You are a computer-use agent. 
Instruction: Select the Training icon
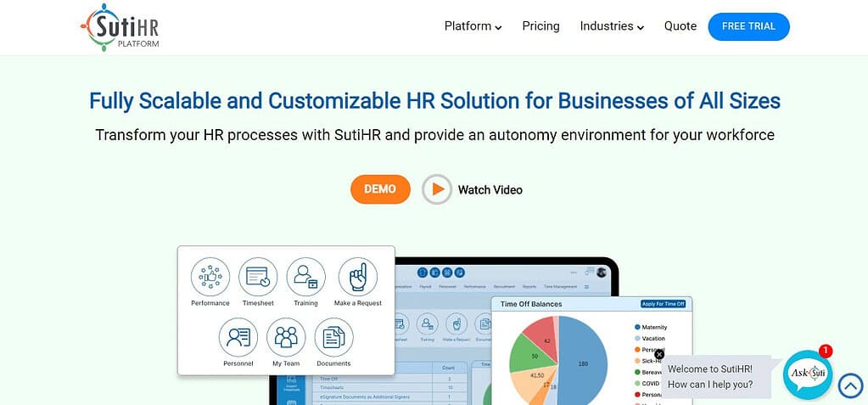(x=305, y=277)
